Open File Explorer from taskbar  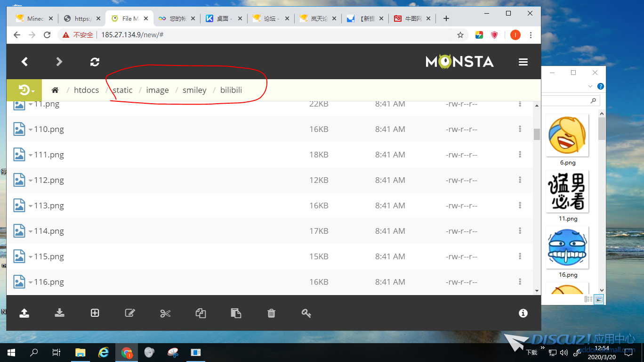[80, 352]
